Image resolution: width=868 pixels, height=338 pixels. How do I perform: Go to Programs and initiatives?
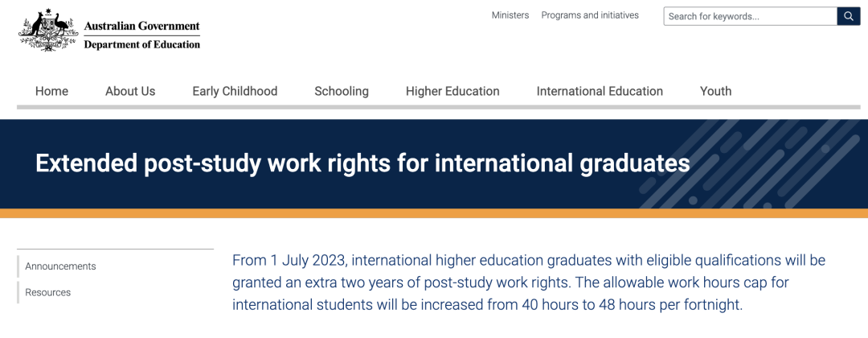[590, 15]
